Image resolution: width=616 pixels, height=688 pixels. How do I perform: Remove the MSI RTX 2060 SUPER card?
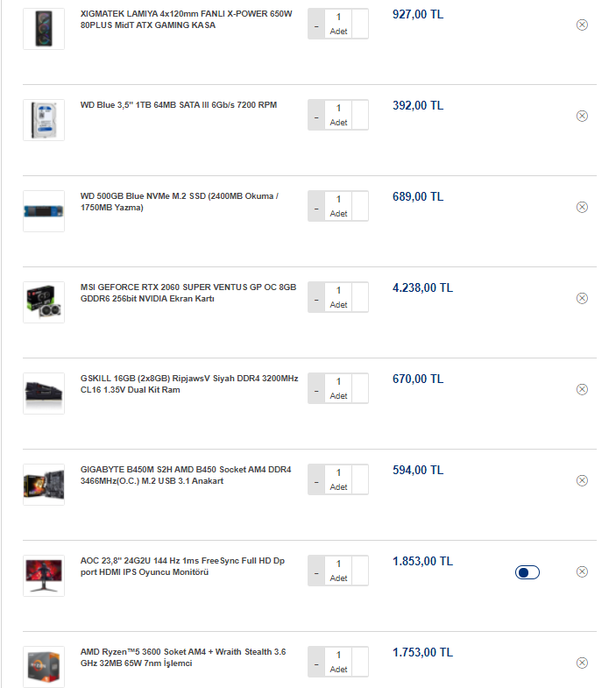(x=582, y=298)
